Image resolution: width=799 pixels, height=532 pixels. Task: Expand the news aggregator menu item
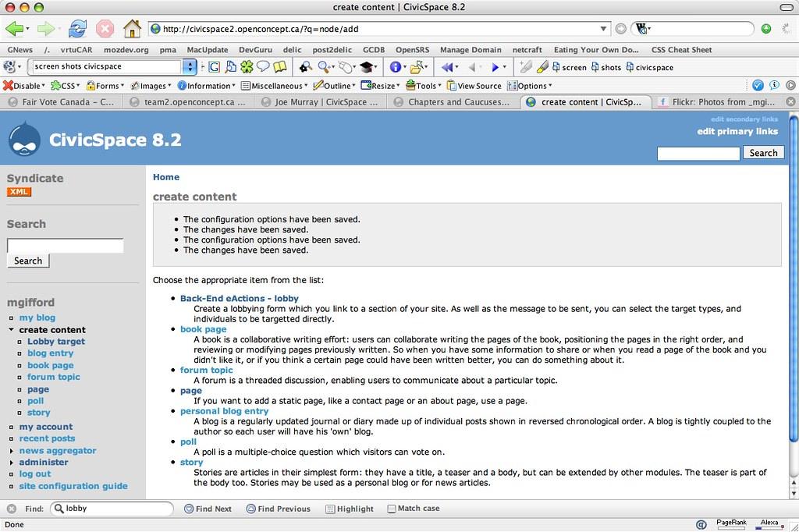[12, 451]
